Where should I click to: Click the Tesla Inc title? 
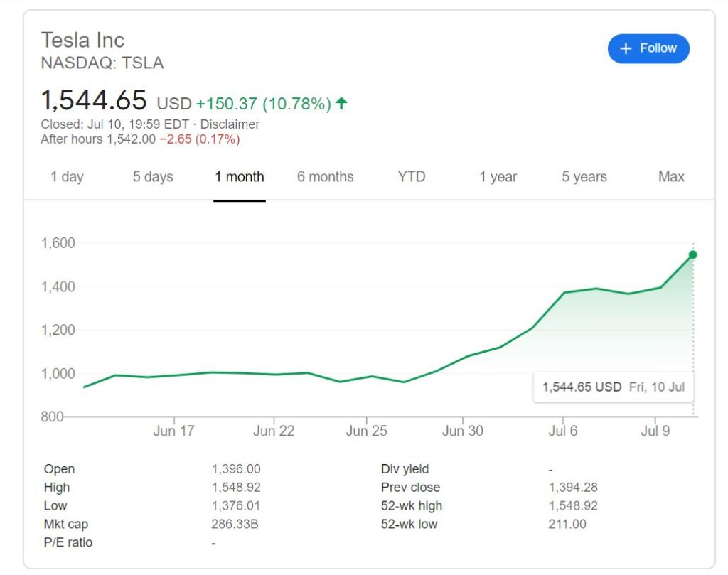tap(82, 41)
